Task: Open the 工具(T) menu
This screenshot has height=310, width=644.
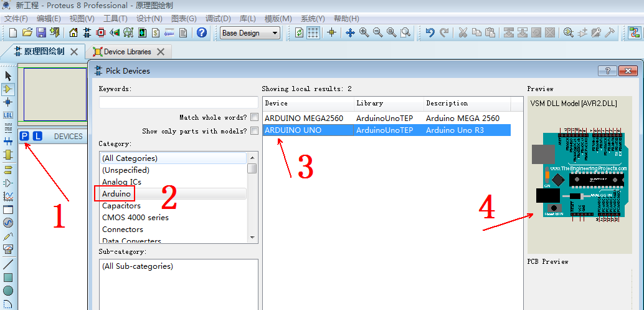Action: point(115,19)
